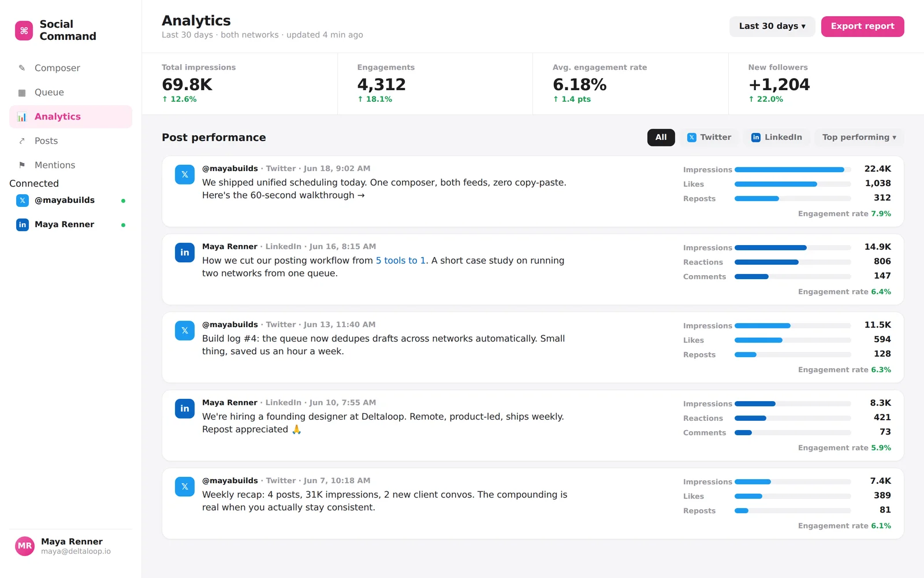This screenshot has width=924, height=578.
Task: Click the ↑ 22.0% followers change
Action: pyautogui.click(x=766, y=99)
